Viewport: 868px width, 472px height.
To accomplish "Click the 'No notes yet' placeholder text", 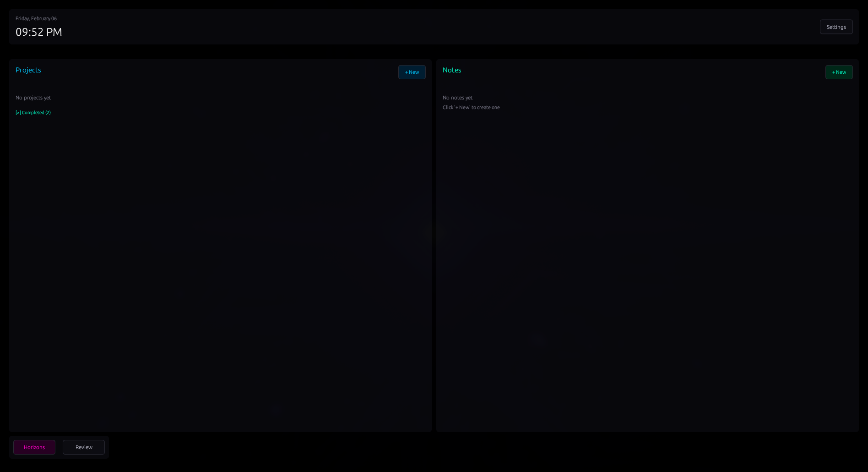I will point(457,98).
